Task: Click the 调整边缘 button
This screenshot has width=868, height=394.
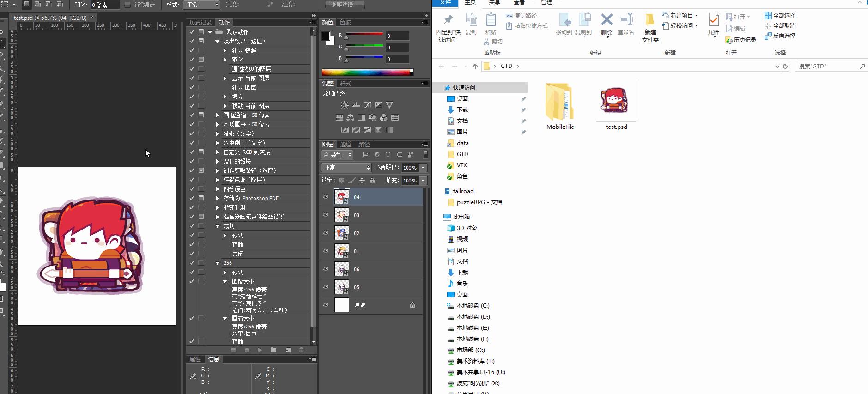Action: point(345,5)
